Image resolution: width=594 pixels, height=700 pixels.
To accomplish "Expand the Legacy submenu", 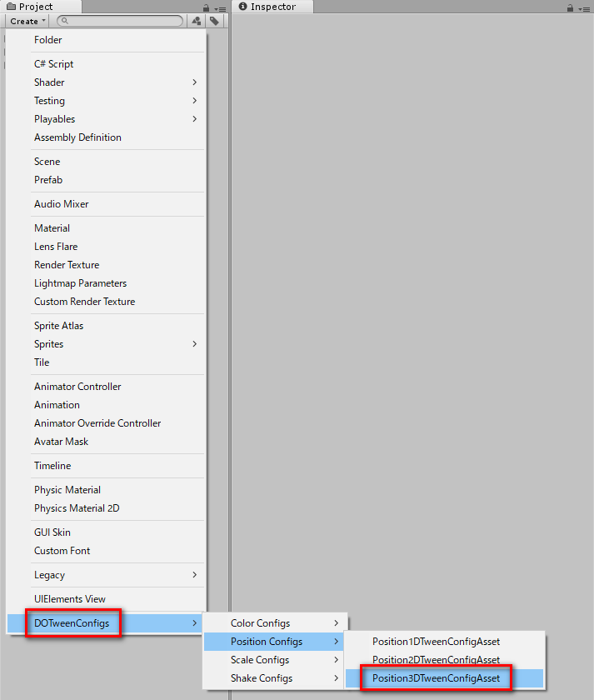I will click(106, 573).
